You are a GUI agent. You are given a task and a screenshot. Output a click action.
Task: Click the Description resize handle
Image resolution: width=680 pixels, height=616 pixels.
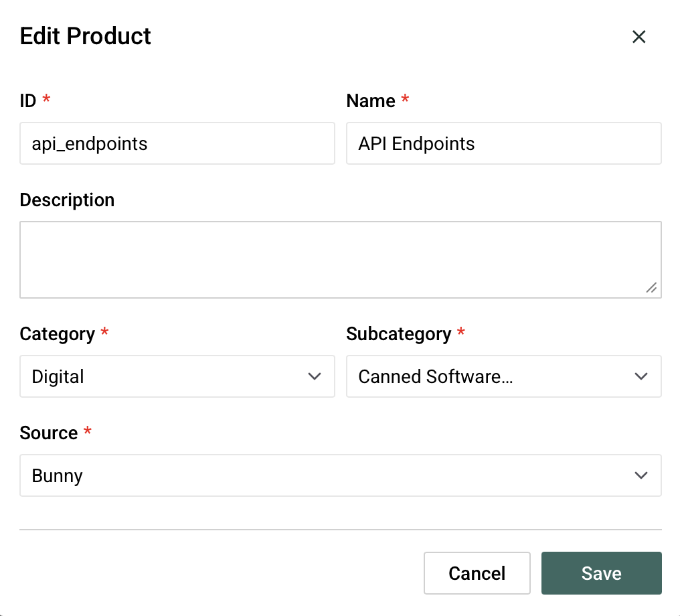[x=651, y=288]
